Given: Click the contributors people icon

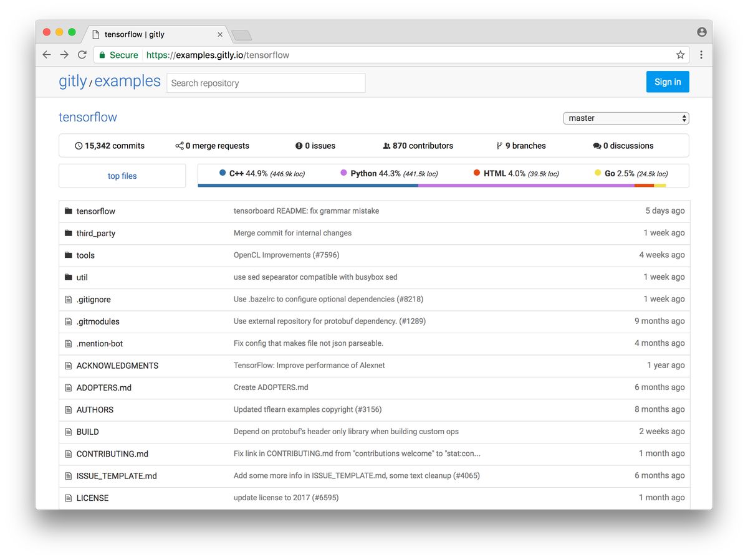Looking at the screenshot, I should (x=387, y=145).
